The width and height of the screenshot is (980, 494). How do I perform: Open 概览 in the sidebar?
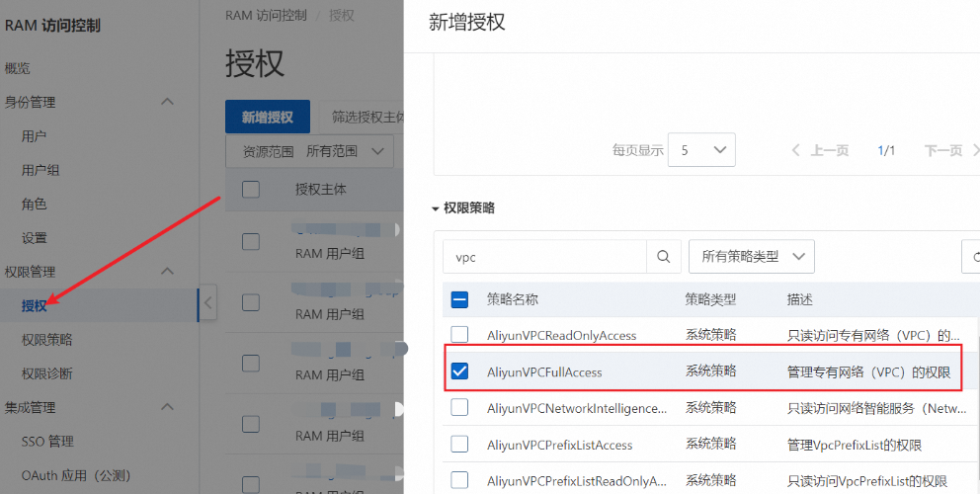click(18, 68)
